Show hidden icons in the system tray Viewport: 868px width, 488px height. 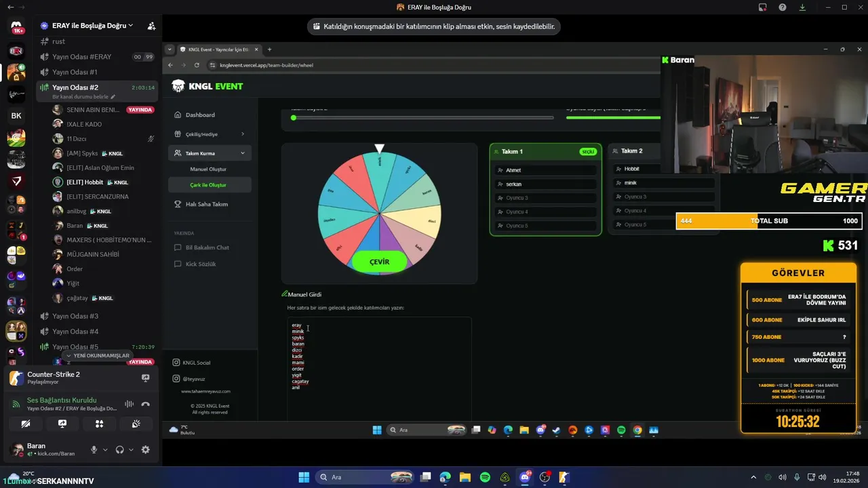753,477
